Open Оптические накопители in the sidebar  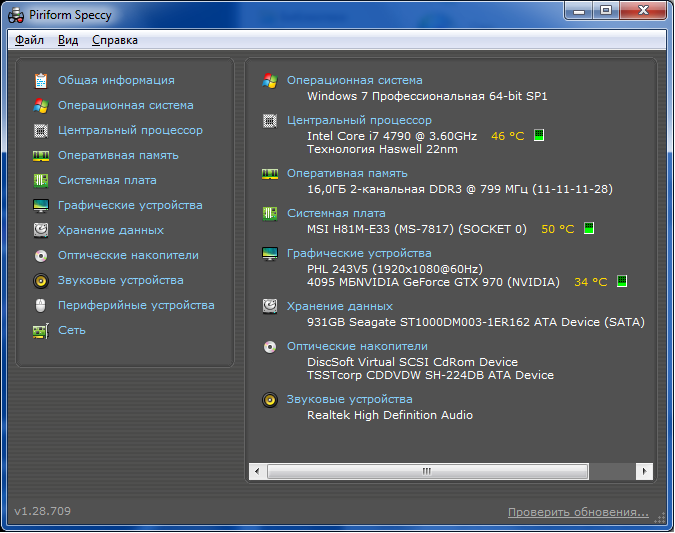128,255
